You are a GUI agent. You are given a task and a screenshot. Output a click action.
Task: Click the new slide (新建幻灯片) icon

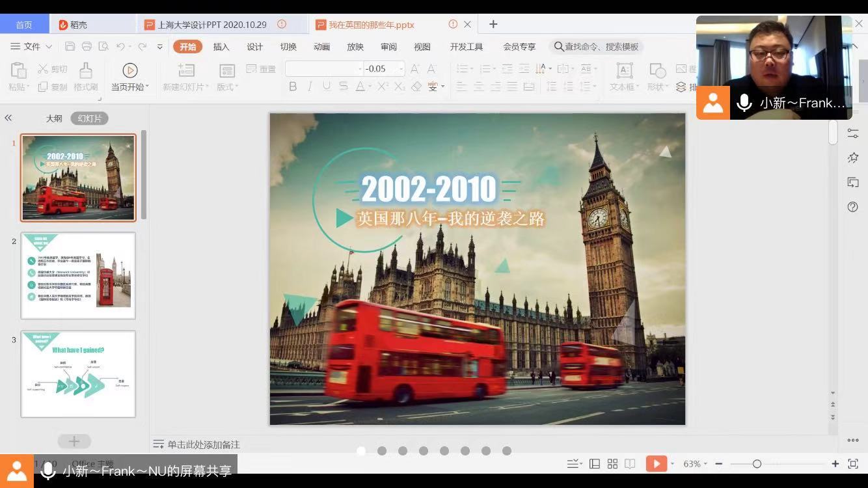(x=186, y=70)
